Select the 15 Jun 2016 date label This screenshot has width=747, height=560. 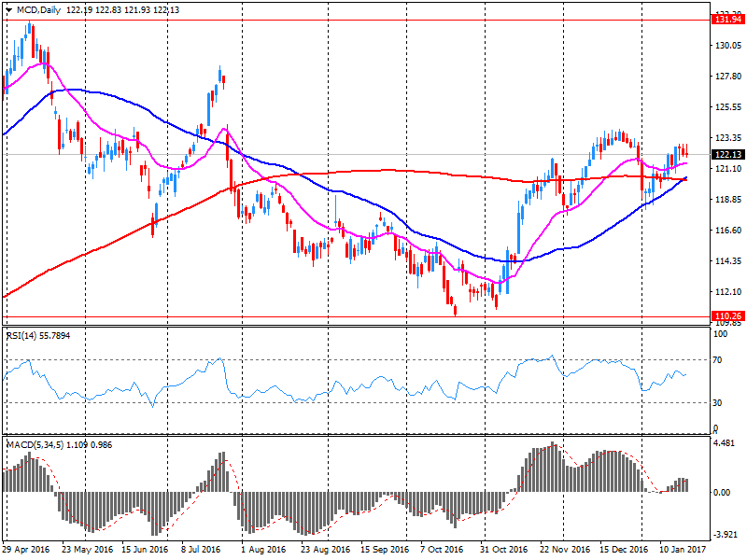point(145,549)
